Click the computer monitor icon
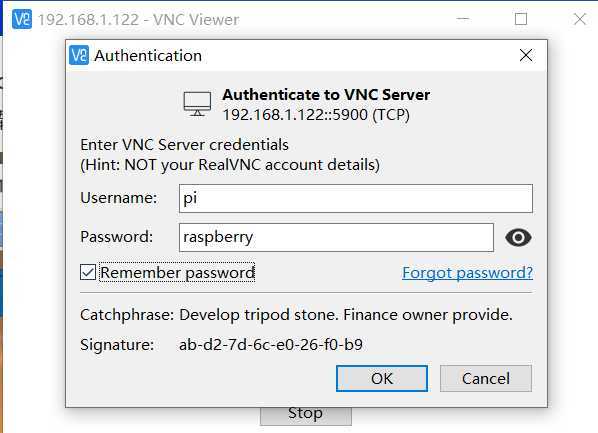This screenshot has height=433, width=598. click(197, 104)
